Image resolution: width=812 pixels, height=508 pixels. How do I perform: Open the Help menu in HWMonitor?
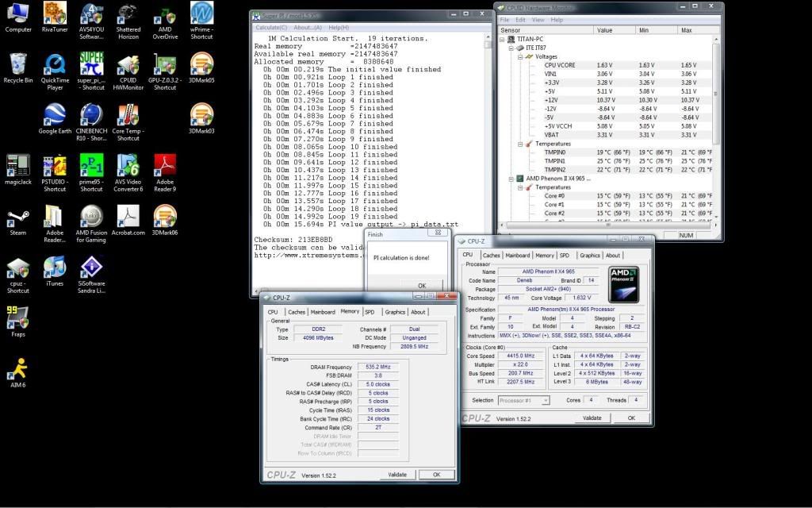557,20
